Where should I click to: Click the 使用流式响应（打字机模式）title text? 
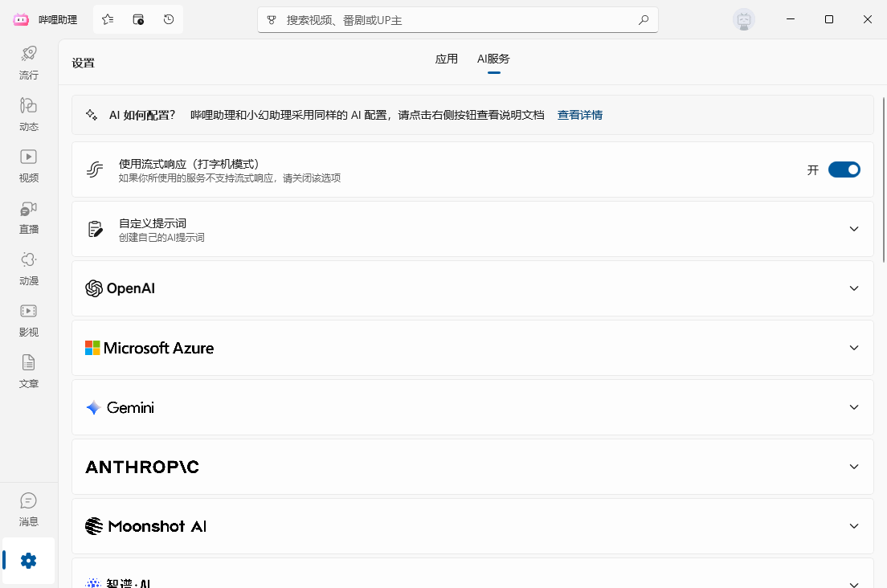pyautogui.click(x=189, y=164)
